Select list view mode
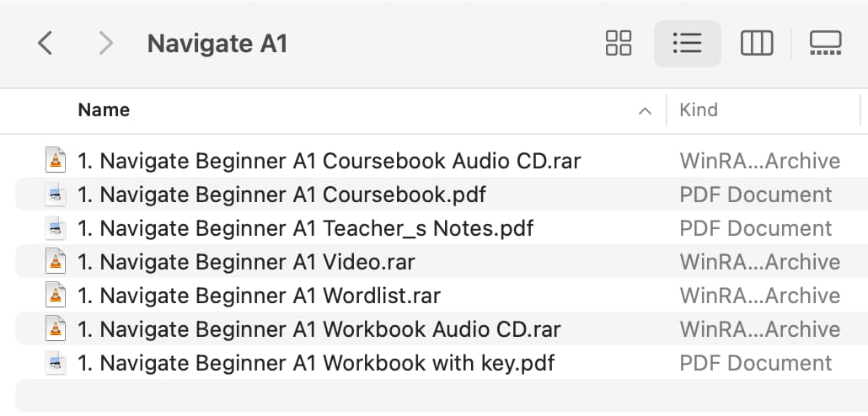868x416 pixels. 688,43
